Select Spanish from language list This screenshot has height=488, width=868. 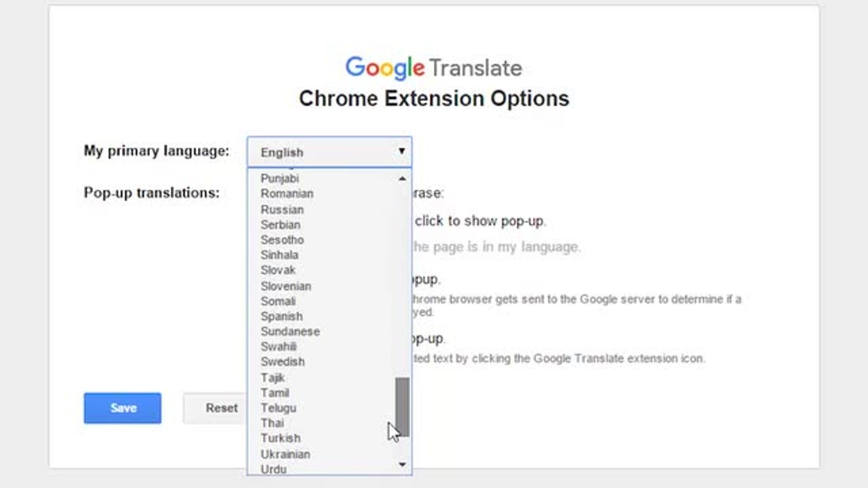coord(282,316)
